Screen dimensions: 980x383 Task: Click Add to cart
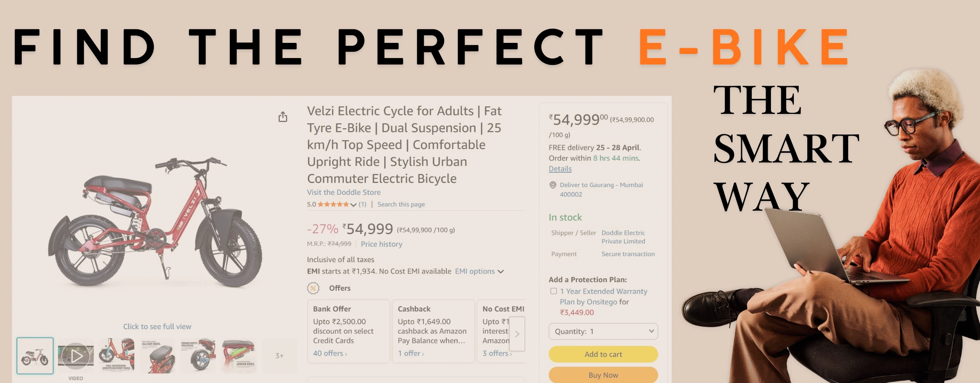click(603, 354)
